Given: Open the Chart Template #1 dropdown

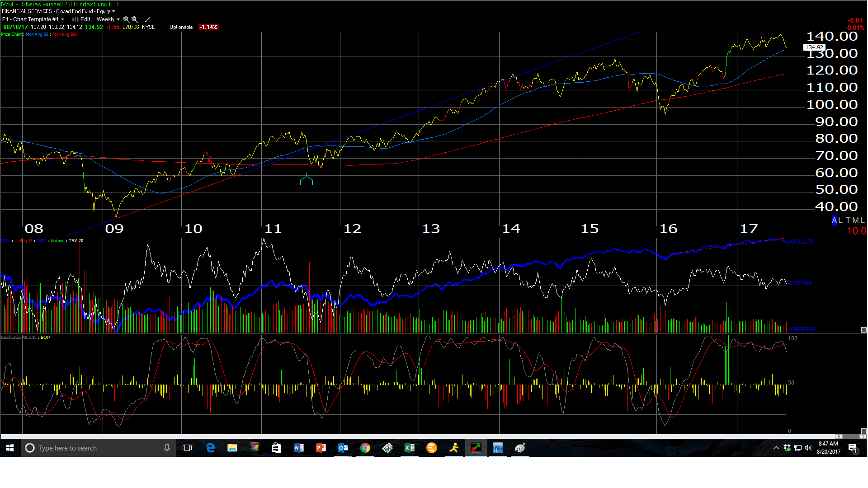Looking at the screenshot, I should 33,19.
